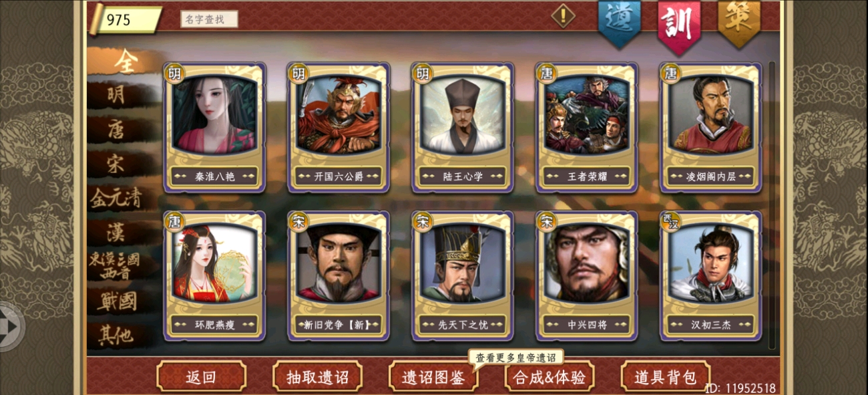Select the 汉初三杰 card
Viewport: 868px width, 395px height.
710,276
